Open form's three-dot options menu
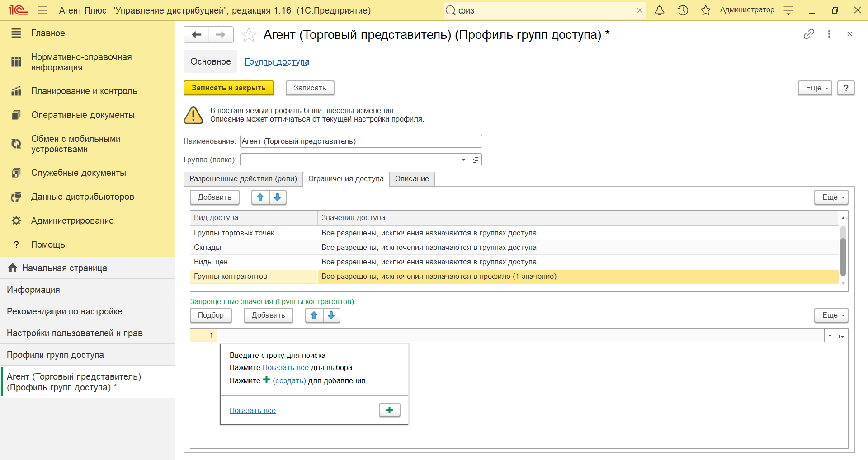Screen dimensions: 868x460 [x=829, y=34]
